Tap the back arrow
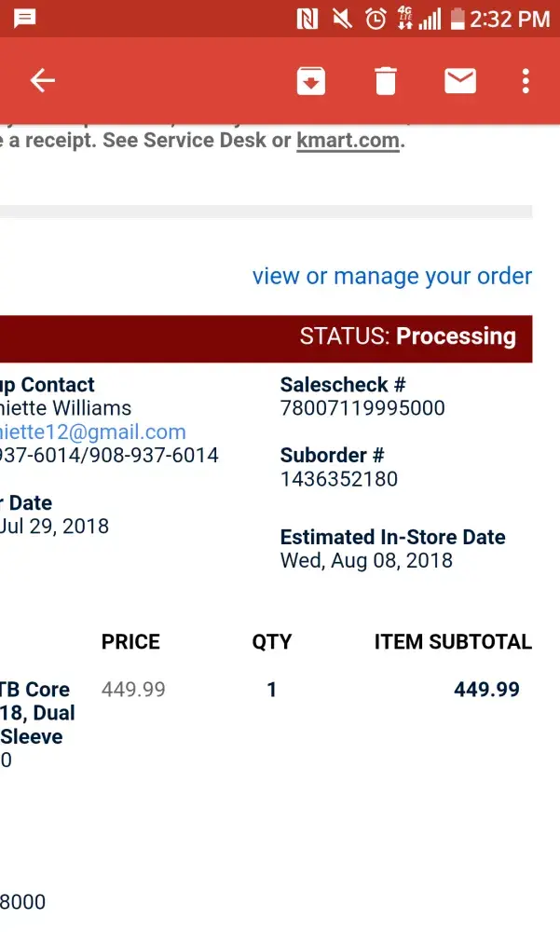The height and width of the screenshot is (932, 560). coord(43,81)
